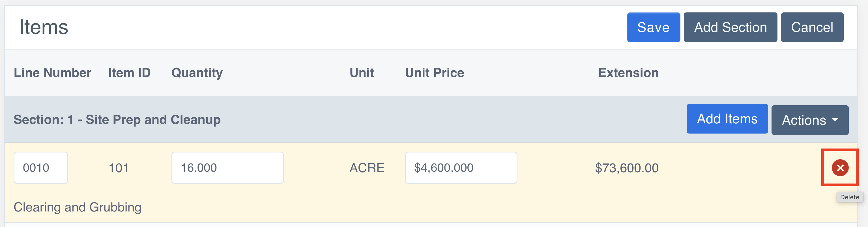Click the Clearing and Grubbing description
Screen dimensions: 868x227
(x=77, y=207)
